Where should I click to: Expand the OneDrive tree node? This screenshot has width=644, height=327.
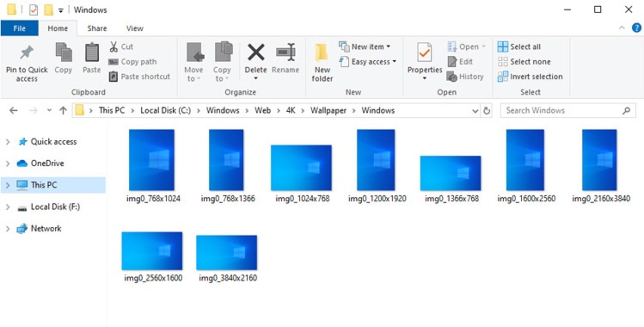(x=8, y=163)
